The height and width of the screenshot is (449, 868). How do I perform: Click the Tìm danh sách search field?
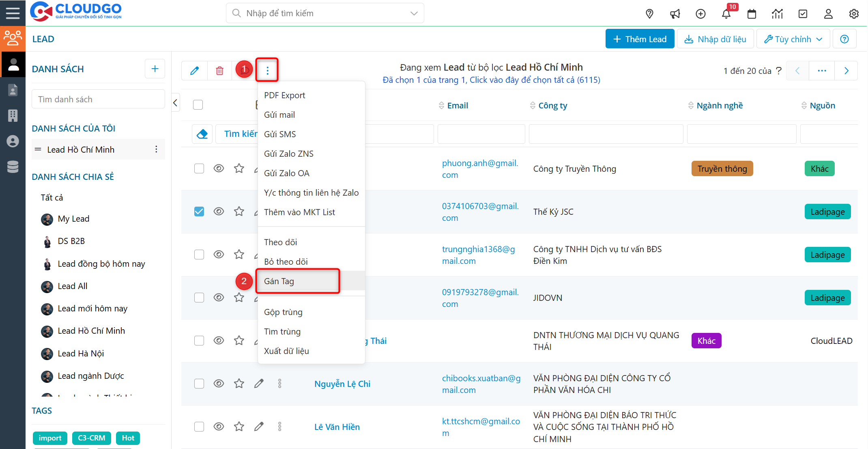(x=98, y=99)
